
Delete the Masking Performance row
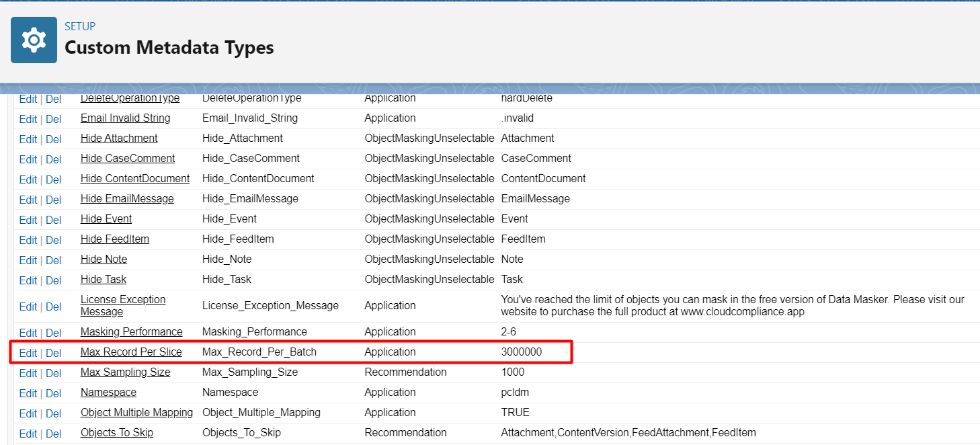(53, 333)
